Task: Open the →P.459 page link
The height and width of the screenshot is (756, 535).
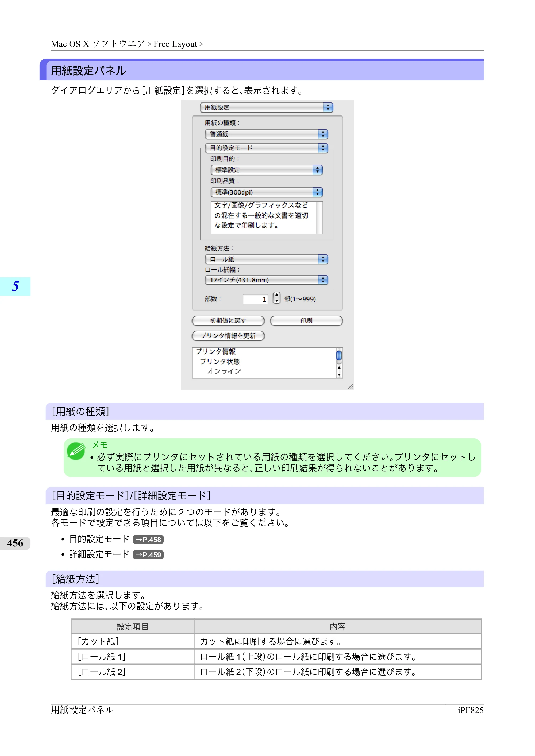Action: pyautogui.click(x=148, y=555)
